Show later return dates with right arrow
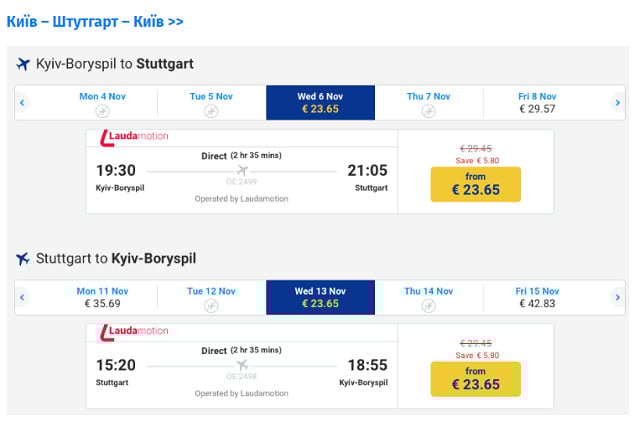The width and height of the screenshot is (640, 421). (617, 297)
